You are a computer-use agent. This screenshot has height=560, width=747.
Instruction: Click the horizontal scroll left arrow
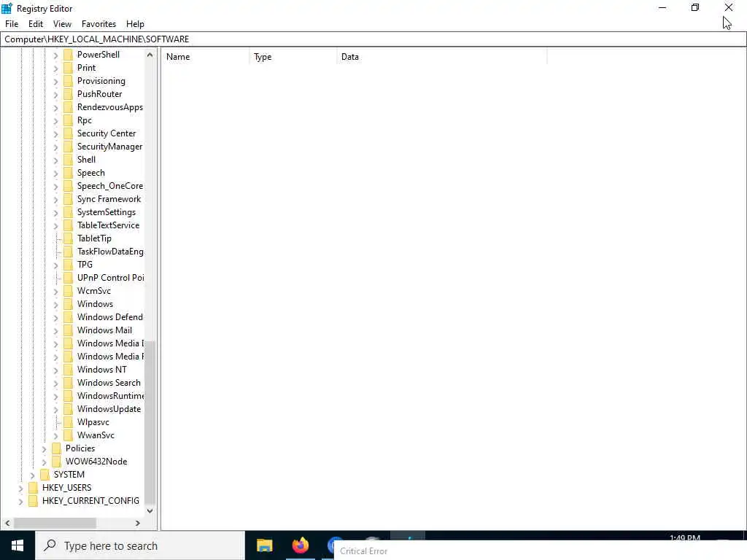7,523
